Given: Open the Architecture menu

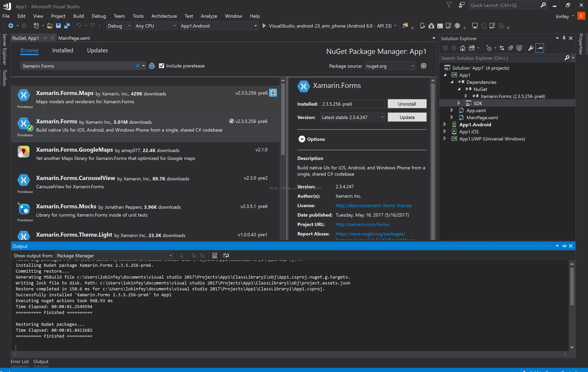Looking at the screenshot, I should [x=164, y=16].
